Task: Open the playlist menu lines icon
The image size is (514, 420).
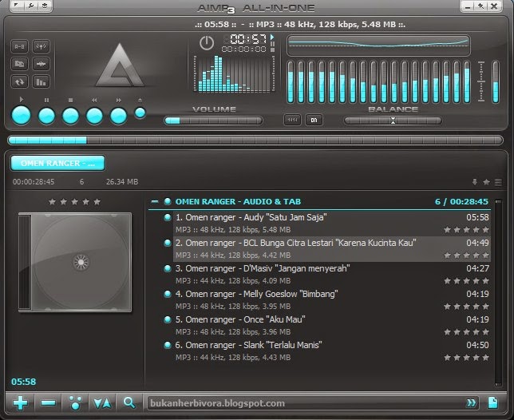Action: 498,182
